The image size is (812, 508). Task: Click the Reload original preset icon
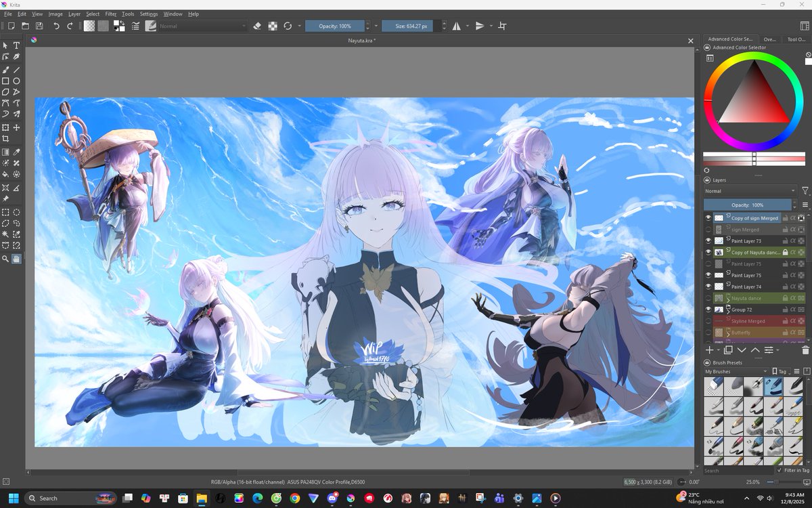pos(288,26)
